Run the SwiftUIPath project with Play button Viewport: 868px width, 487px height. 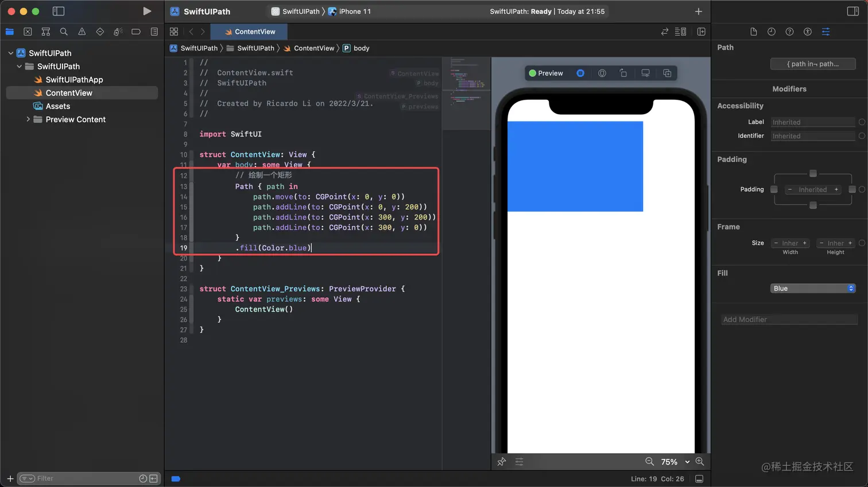147,11
